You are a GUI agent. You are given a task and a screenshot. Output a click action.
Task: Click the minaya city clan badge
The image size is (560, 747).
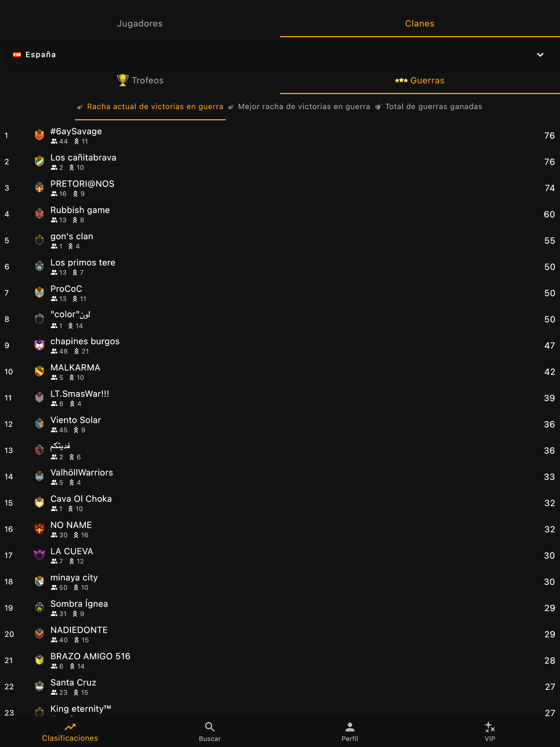pos(39,581)
